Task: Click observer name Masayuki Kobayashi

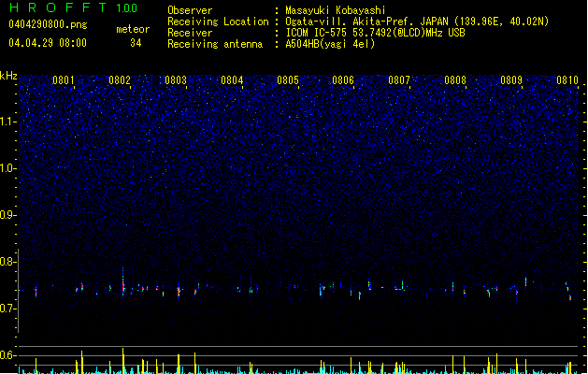Action: pos(336,10)
